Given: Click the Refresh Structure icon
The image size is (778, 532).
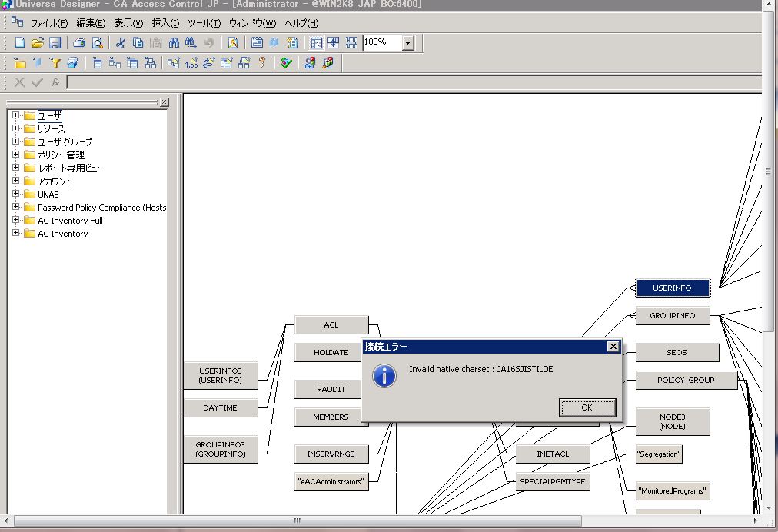Looking at the screenshot, I should pyautogui.click(x=310, y=63).
